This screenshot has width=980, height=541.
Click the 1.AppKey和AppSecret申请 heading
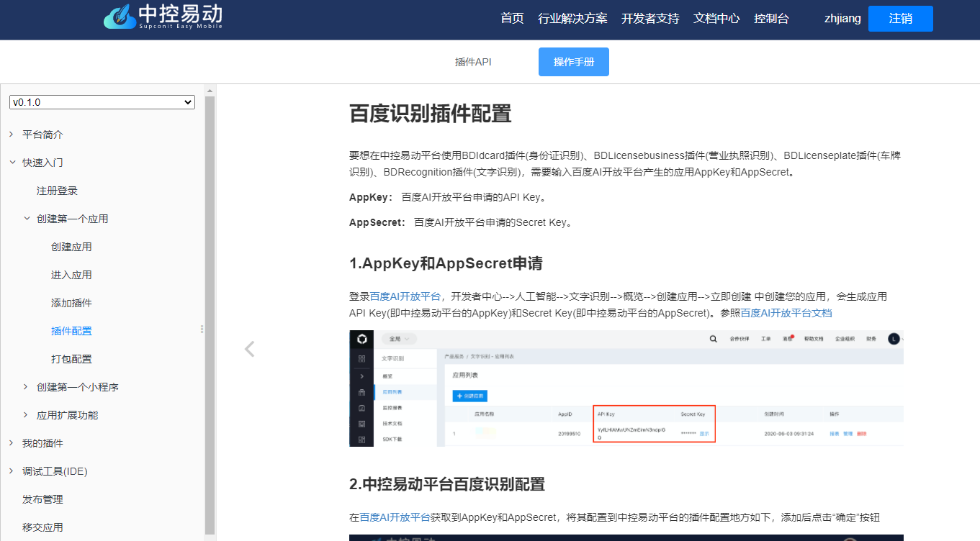[446, 263]
